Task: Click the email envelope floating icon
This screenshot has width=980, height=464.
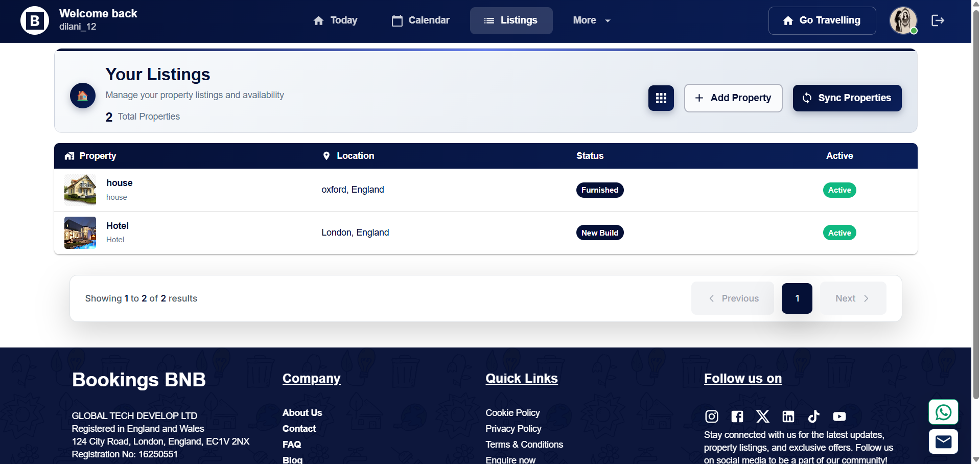Action: 943,442
